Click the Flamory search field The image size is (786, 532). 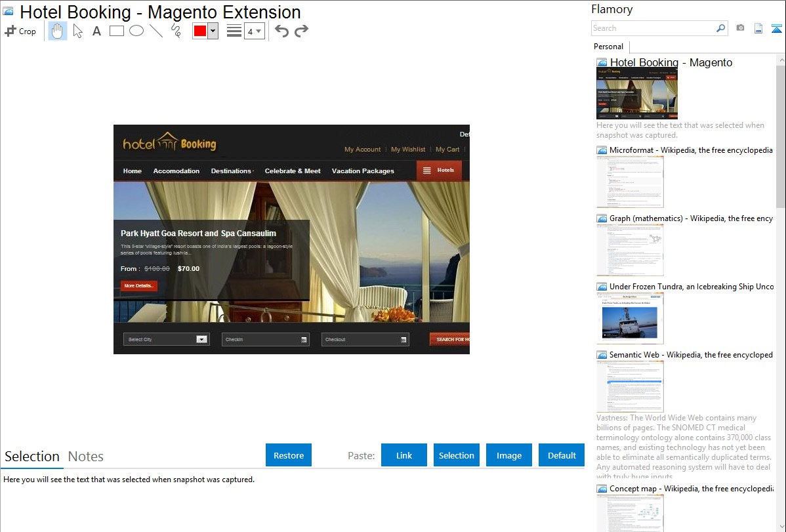(x=653, y=28)
